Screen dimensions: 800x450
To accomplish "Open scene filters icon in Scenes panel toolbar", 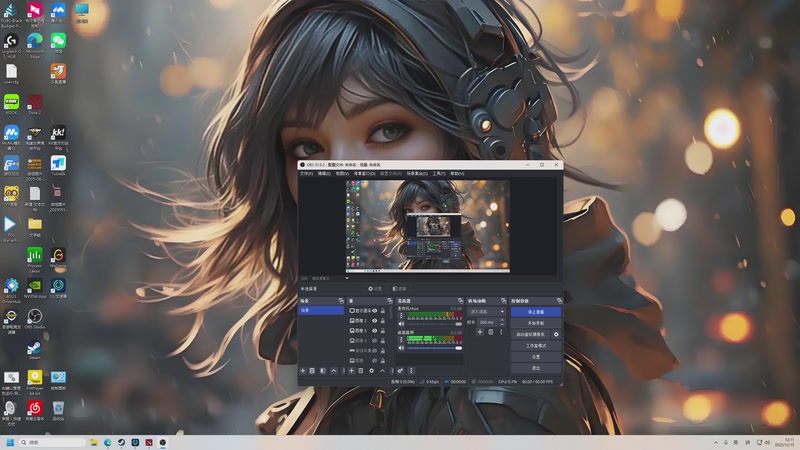I will 323,370.
